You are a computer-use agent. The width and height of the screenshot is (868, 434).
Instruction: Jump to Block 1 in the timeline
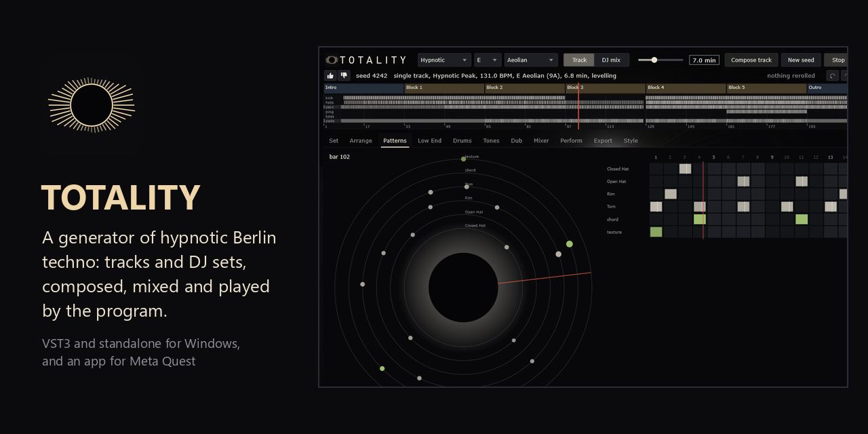[x=444, y=88]
